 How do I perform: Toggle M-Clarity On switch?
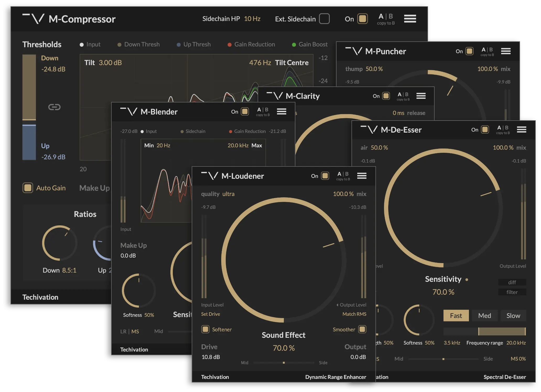pyautogui.click(x=386, y=96)
